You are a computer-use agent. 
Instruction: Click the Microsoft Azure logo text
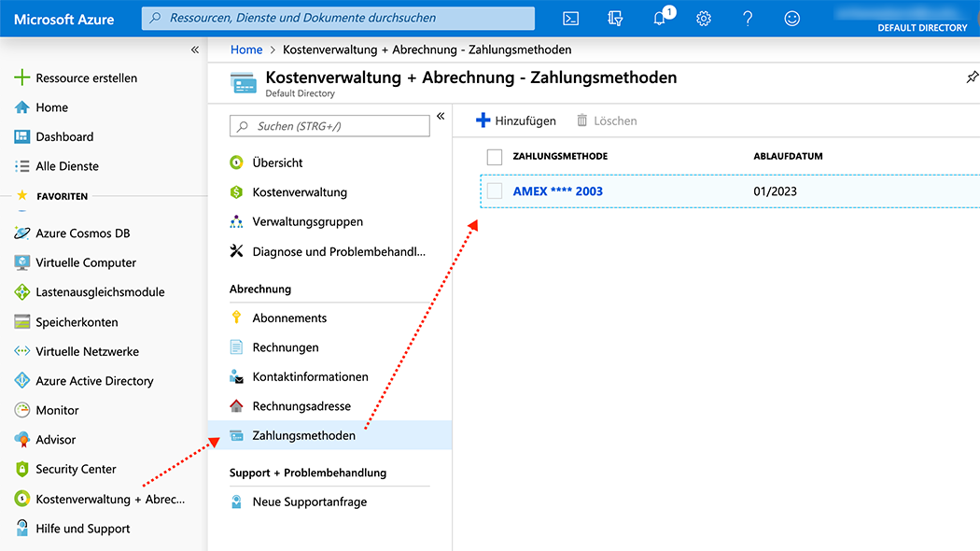click(63, 20)
